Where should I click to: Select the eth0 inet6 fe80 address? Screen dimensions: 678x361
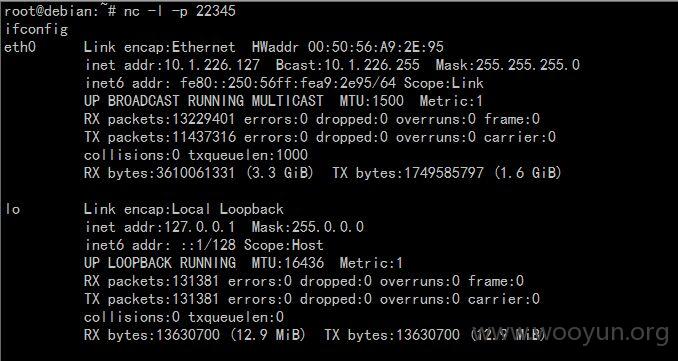[284, 83]
